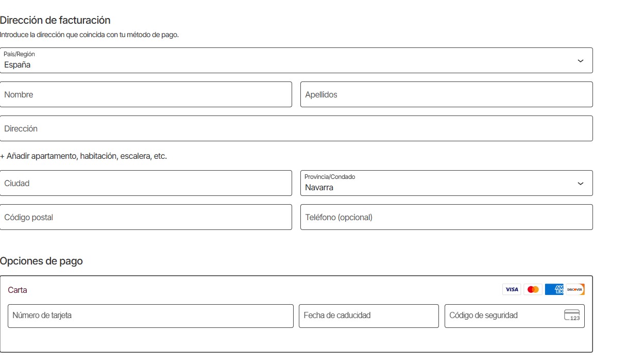The image size is (644, 364).
Task: Add apartment, room, staircase line link
Action: coord(83,156)
